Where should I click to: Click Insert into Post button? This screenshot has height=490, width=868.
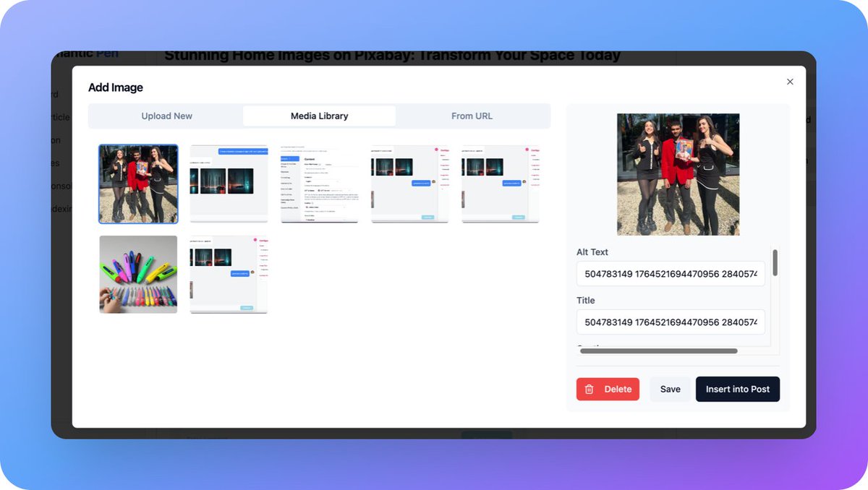click(x=738, y=389)
